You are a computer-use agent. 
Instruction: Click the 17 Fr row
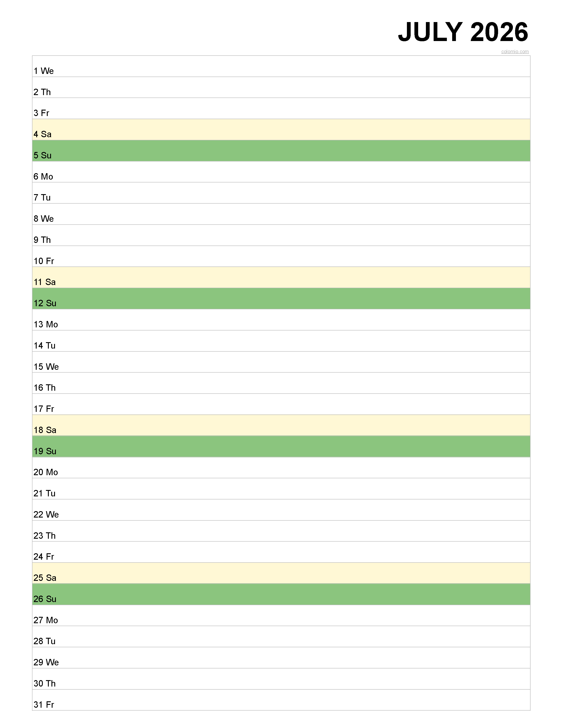coord(281,404)
